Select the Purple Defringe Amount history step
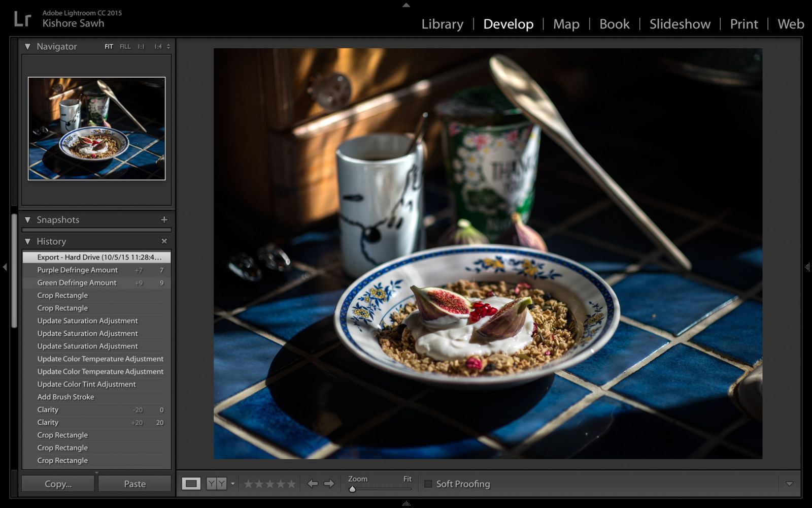This screenshot has height=508, width=812. [x=78, y=270]
